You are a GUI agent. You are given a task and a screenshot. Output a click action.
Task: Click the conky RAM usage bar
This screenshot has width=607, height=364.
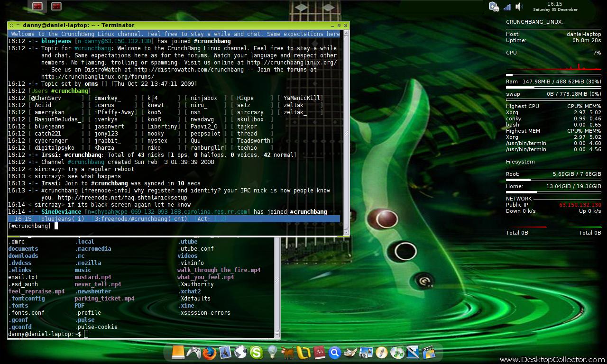click(553, 88)
